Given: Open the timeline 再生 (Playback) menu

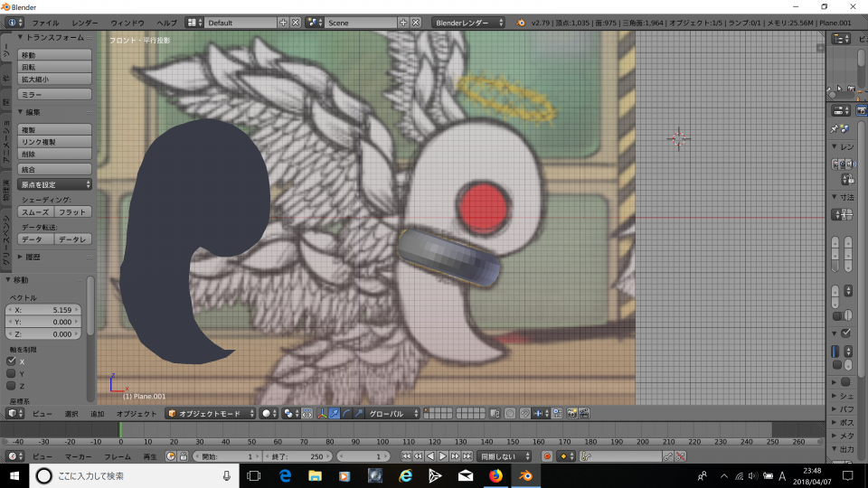Looking at the screenshot, I should 150,456.
